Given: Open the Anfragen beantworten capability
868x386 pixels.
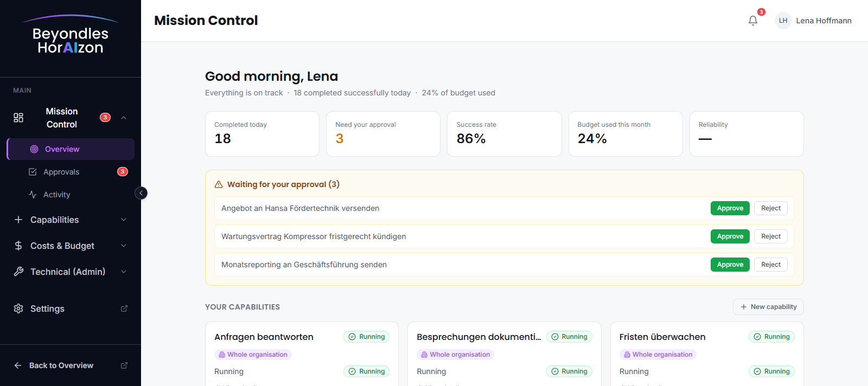Looking at the screenshot, I should click(264, 337).
